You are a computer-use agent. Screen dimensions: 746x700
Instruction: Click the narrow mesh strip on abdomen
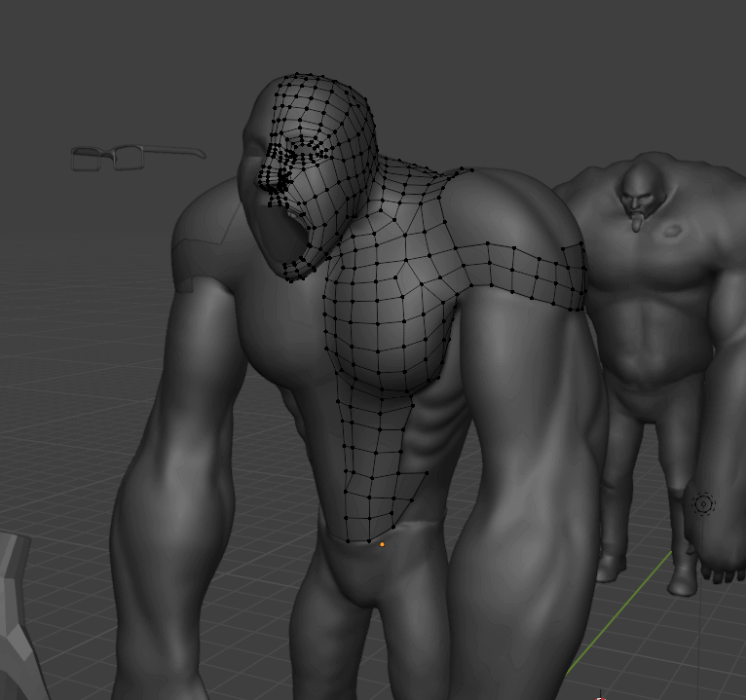pos(375,477)
